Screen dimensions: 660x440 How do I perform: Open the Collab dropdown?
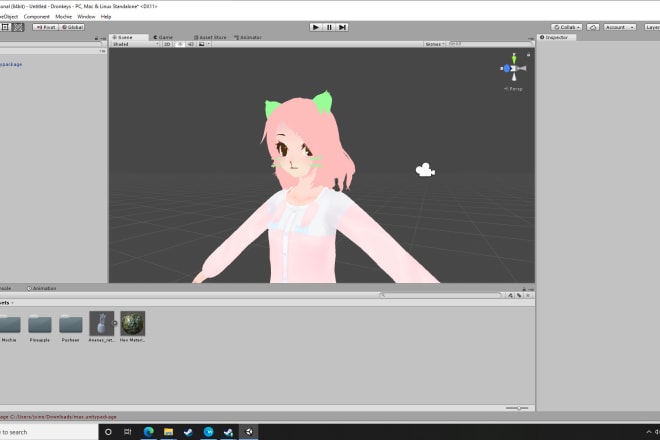point(567,27)
